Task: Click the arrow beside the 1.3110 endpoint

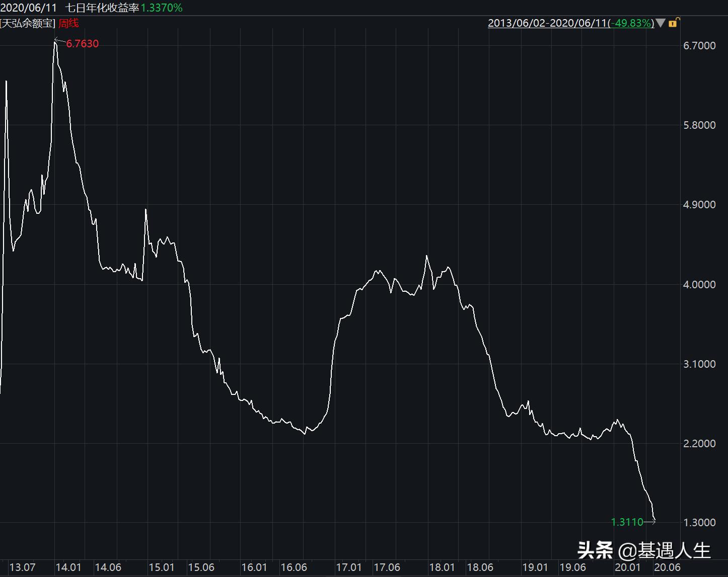Action: [x=652, y=523]
